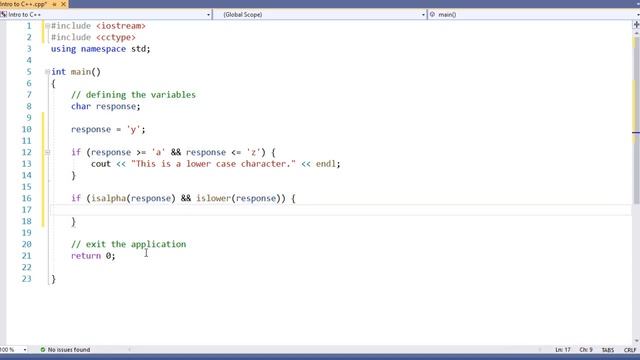The width and height of the screenshot is (640, 360).
Task: Click the '// exit the application' comment
Action: tap(129, 244)
